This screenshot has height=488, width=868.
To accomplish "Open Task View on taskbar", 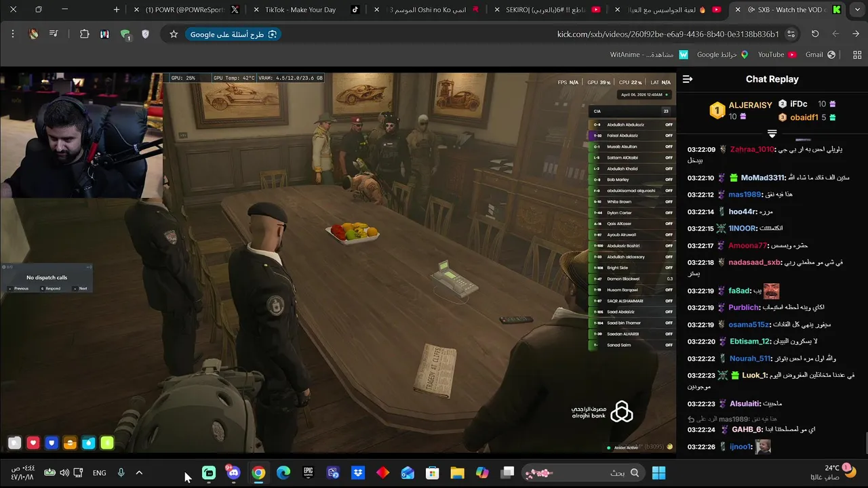I will click(507, 472).
